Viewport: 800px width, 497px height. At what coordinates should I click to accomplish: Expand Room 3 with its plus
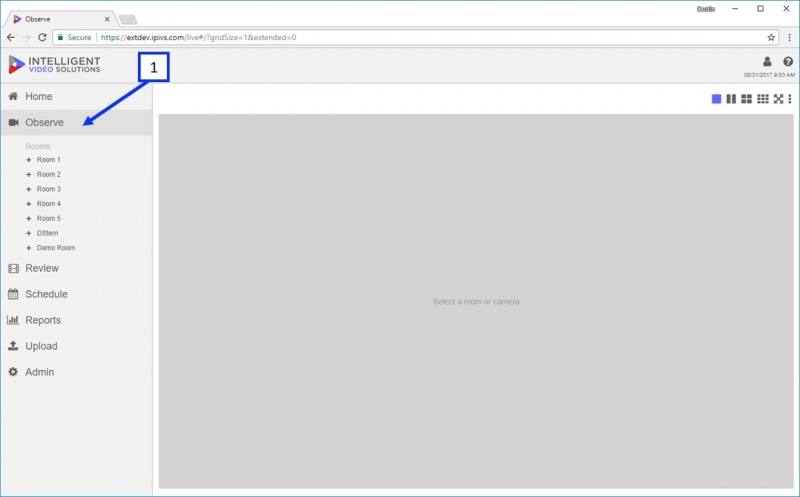(x=29, y=189)
